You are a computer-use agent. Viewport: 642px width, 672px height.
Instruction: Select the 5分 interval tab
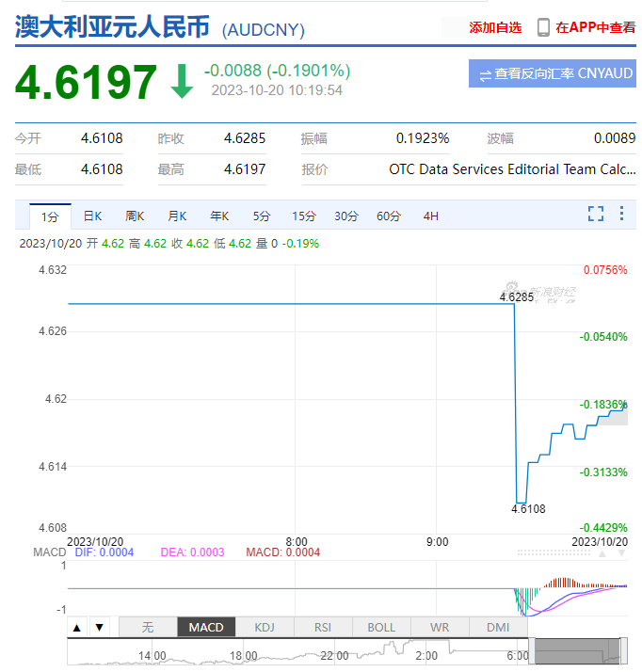262,216
